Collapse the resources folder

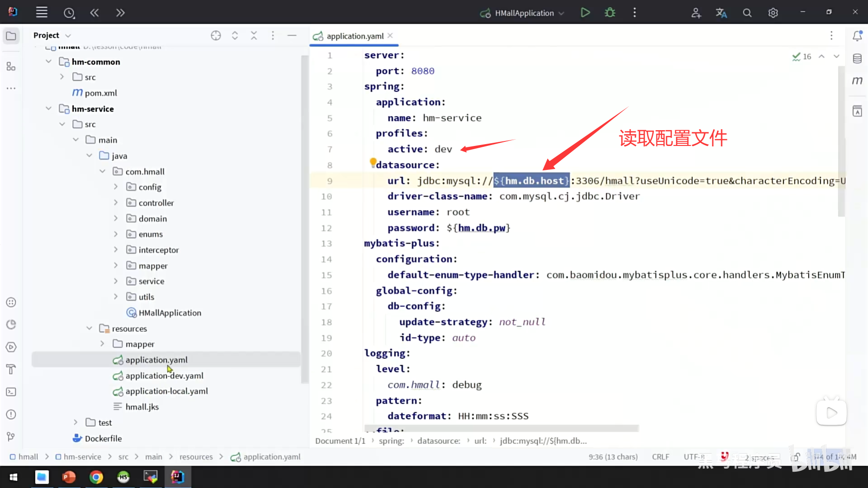pos(89,328)
